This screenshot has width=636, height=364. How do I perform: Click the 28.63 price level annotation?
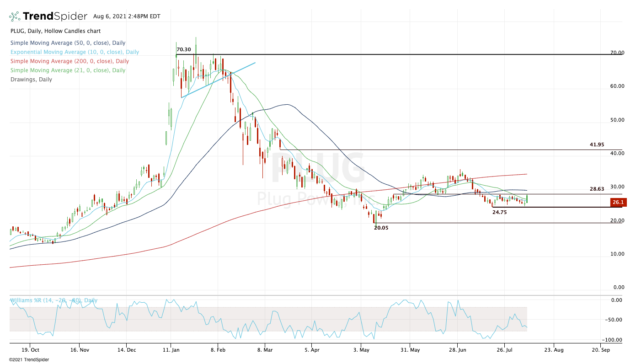tap(597, 188)
